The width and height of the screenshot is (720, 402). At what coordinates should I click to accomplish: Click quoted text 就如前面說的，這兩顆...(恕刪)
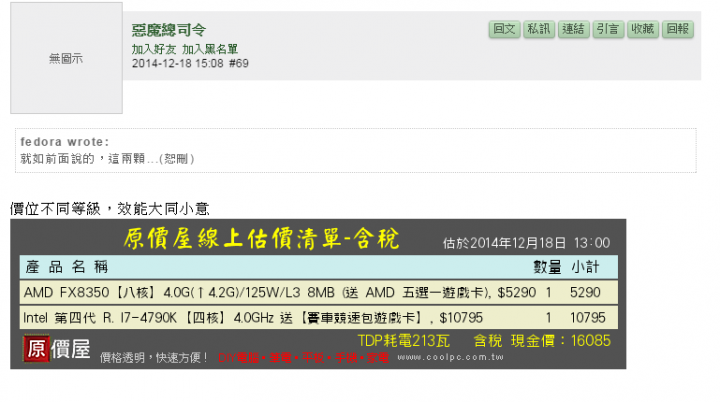click(107, 159)
